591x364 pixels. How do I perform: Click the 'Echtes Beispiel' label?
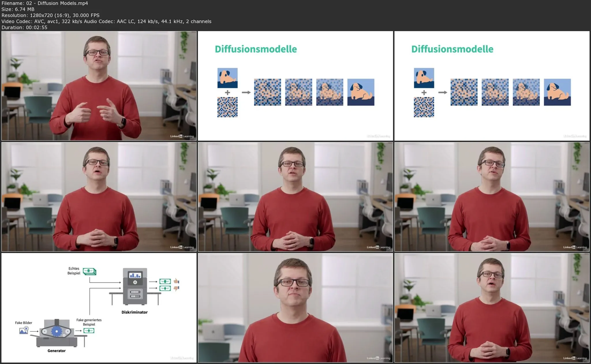click(x=74, y=271)
